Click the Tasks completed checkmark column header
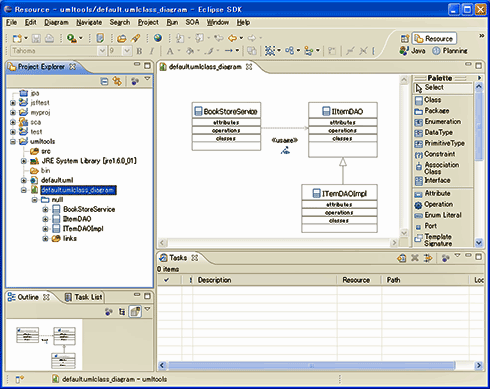Screen dimensions: 490x389 166,280
